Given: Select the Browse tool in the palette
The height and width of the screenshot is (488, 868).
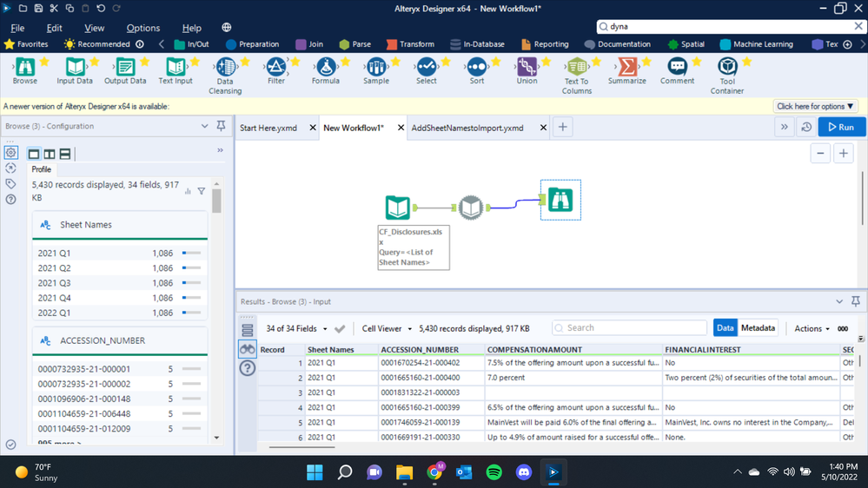Looking at the screenshot, I should pos(25,67).
